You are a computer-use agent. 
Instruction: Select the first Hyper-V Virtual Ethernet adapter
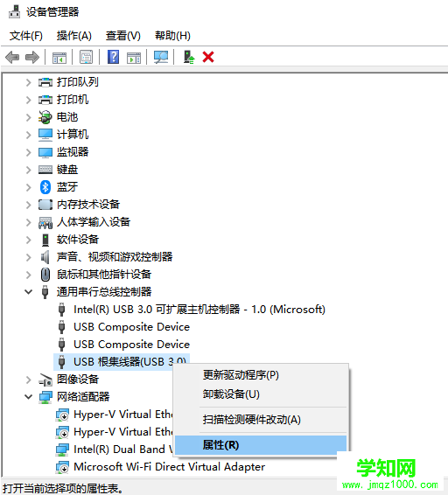(x=122, y=415)
